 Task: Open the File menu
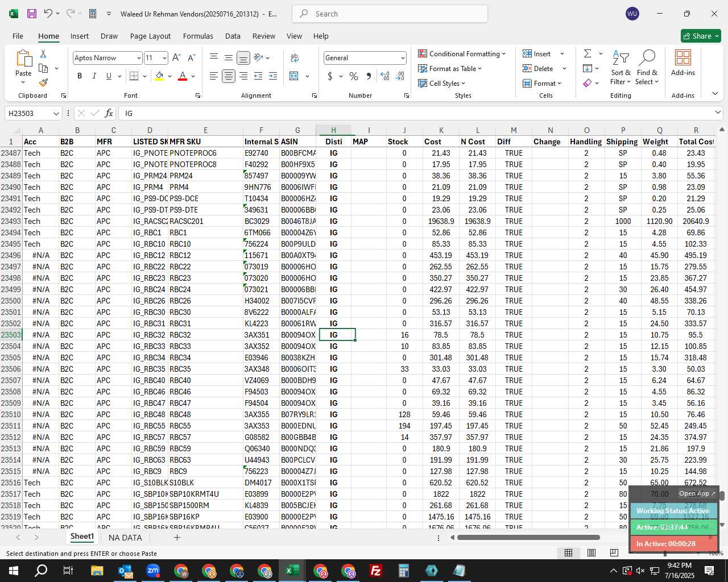pyautogui.click(x=18, y=36)
